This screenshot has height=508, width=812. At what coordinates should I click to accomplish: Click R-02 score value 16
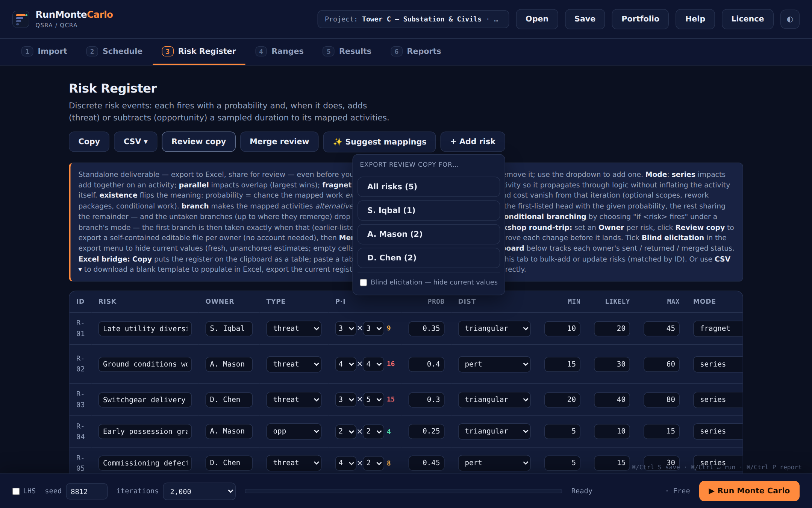tap(391, 364)
